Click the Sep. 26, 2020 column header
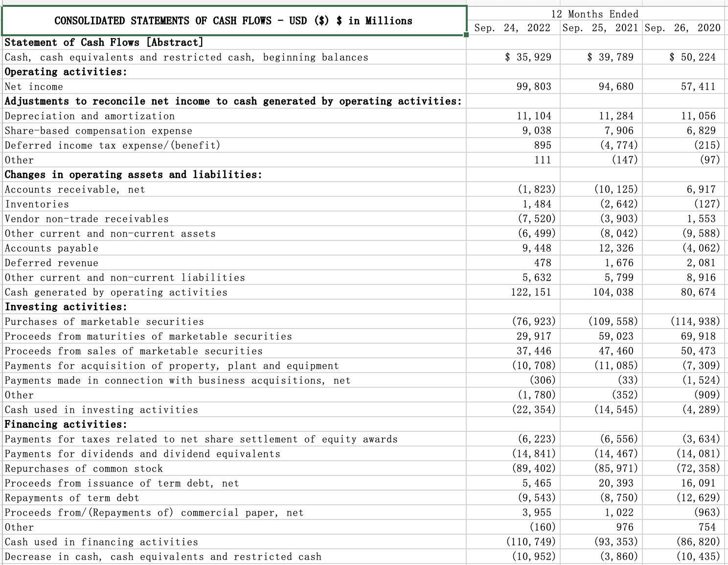Viewport: 728px width, 565px height. click(683, 28)
